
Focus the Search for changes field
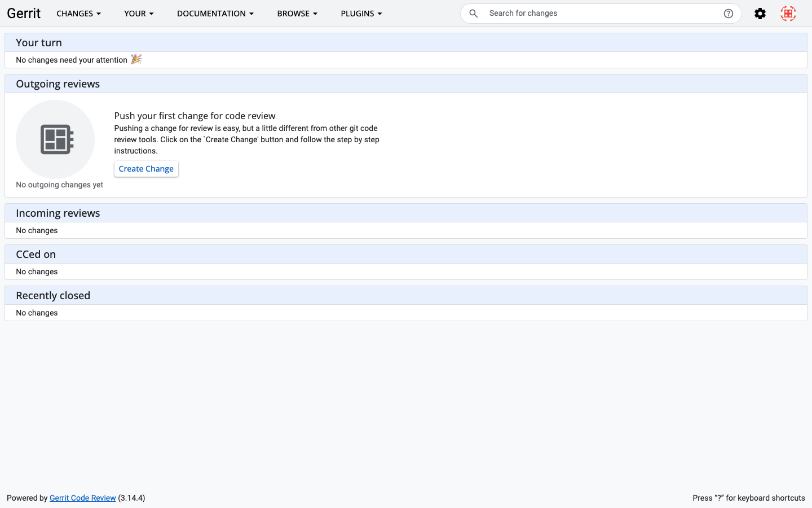602,14
